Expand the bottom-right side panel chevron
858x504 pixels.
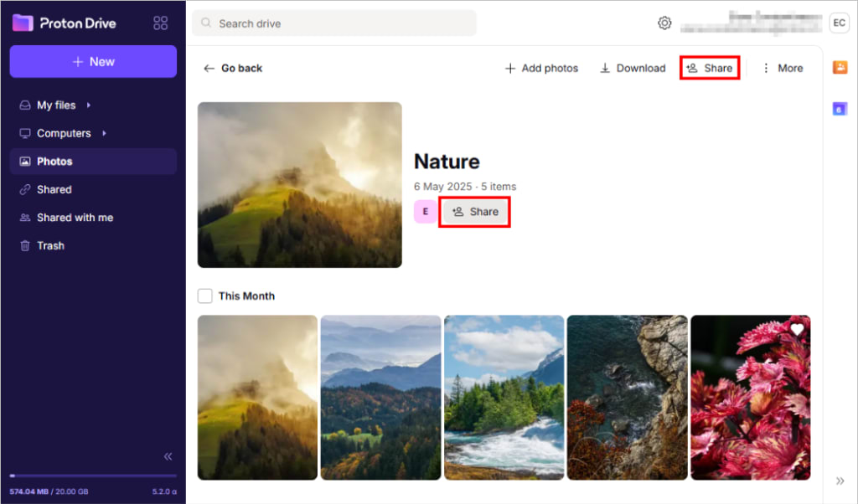(x=840, y=481)
